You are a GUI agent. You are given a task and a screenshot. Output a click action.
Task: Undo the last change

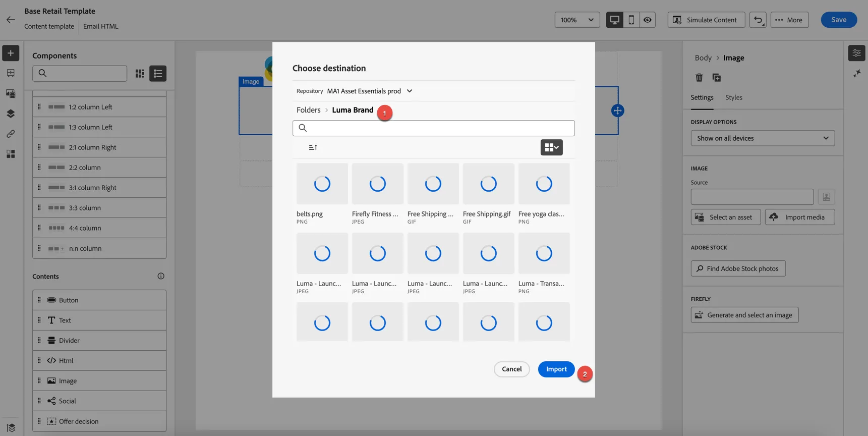click(x=758, y=20)
